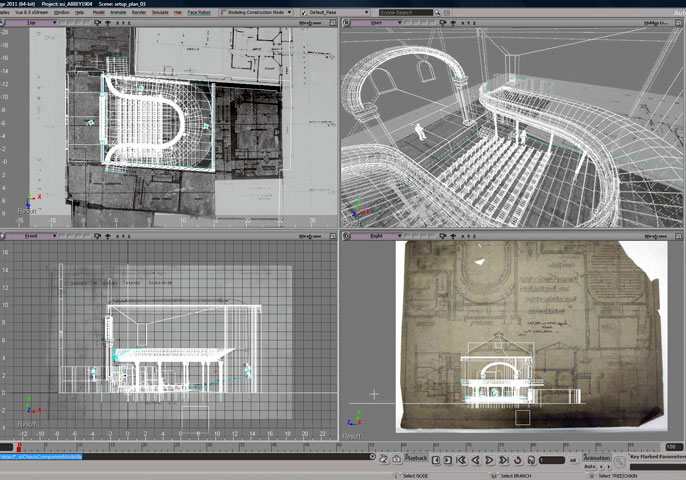
Task: Open the Playback menu button
Action: [x=416, y=458]
